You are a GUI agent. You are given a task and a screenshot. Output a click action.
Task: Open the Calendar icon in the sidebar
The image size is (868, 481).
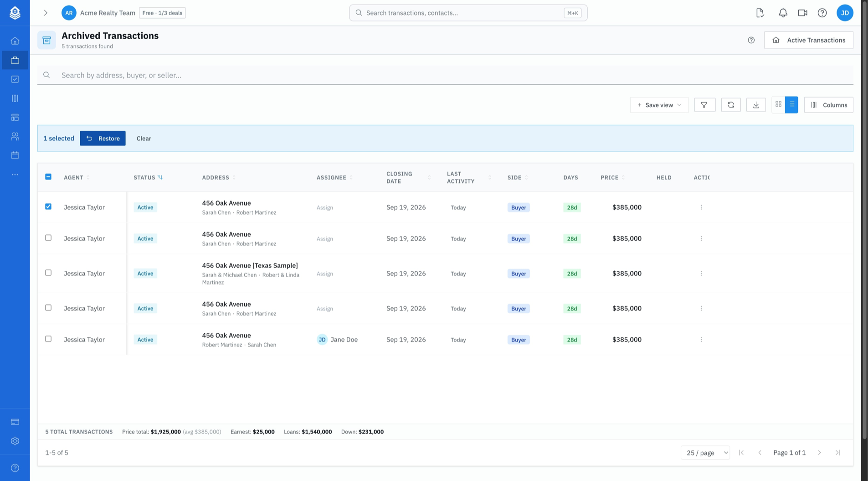(x=15, y=155)
